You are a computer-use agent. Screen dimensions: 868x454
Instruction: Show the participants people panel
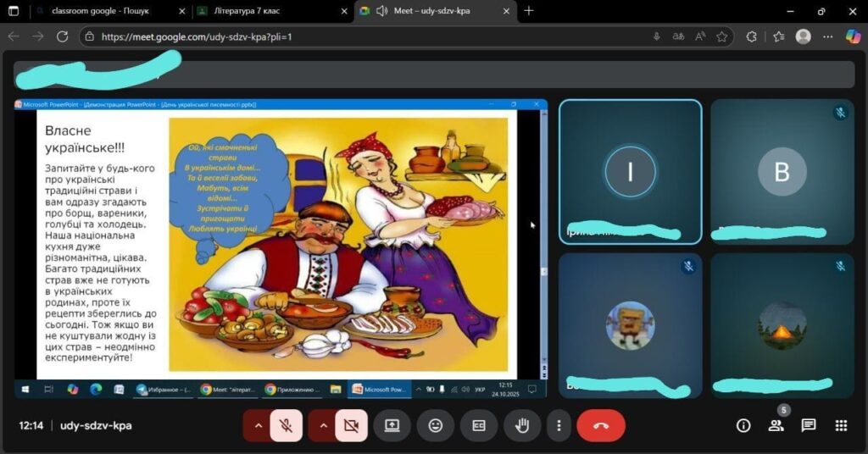tap(776, 425)
